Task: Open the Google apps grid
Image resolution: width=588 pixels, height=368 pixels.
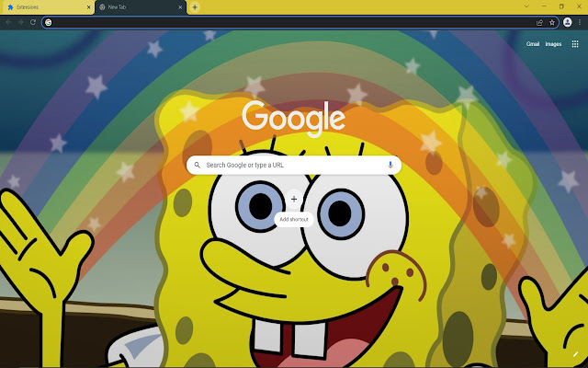Action: [x=575, y=44]
